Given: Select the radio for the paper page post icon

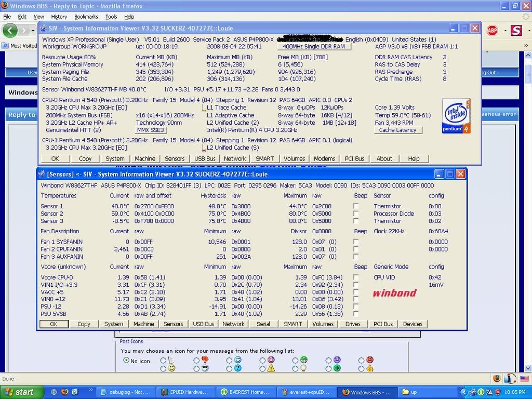Looking at the screenshot, I should tap(163, 361).
